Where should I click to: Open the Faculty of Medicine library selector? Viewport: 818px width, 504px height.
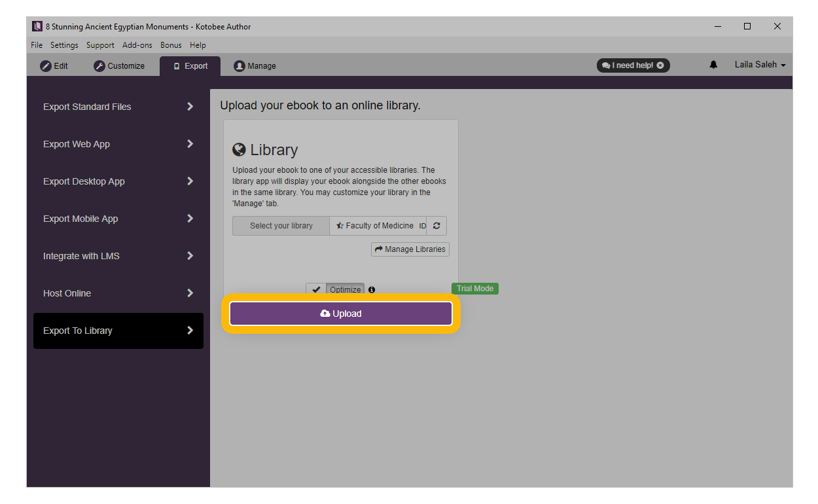point(378,226)
